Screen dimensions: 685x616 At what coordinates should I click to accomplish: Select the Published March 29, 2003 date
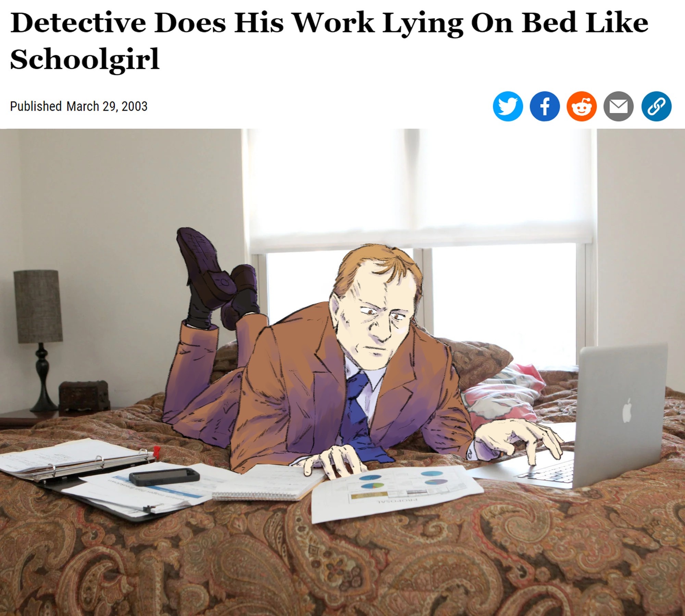coord(79,106)
